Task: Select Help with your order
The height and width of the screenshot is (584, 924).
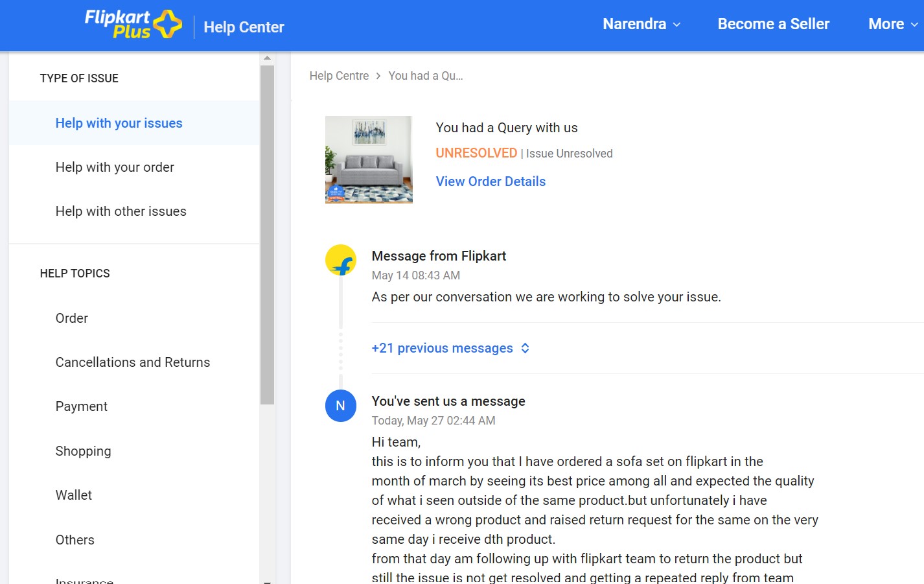Action: [x=115, y=167]
